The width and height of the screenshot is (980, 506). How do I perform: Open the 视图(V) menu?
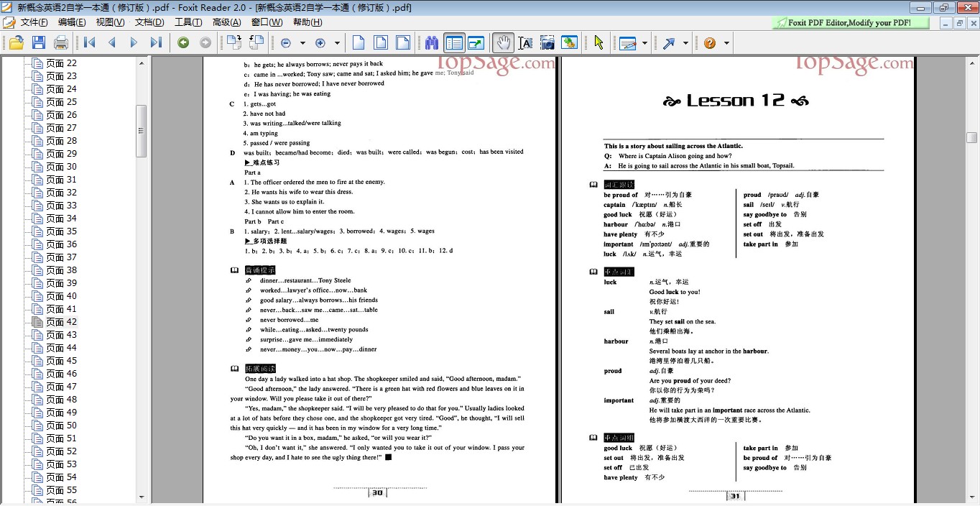click(110, 22)
